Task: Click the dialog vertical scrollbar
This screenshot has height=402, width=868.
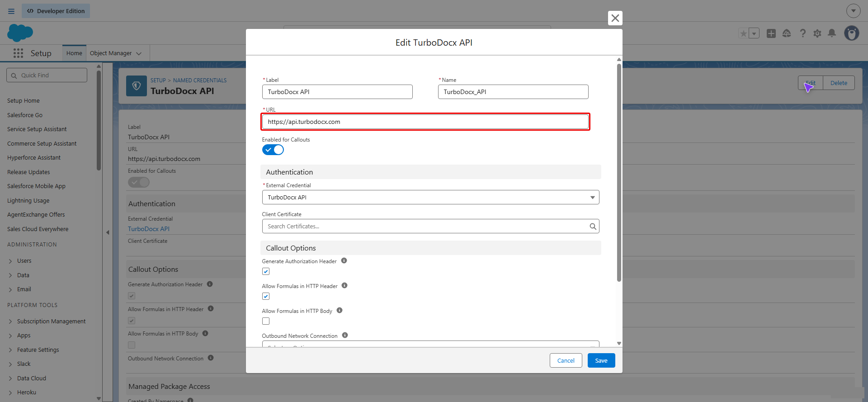Action: click(x=619, y=173)
